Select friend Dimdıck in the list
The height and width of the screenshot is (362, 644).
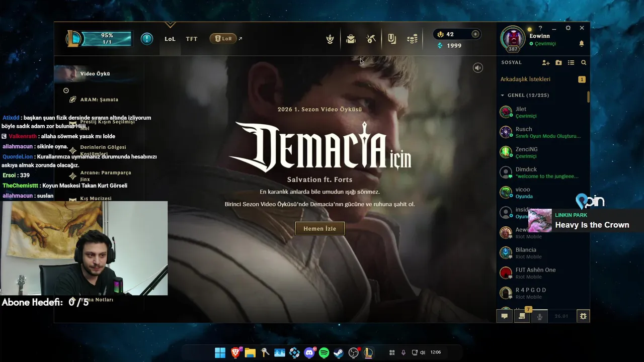541,172
